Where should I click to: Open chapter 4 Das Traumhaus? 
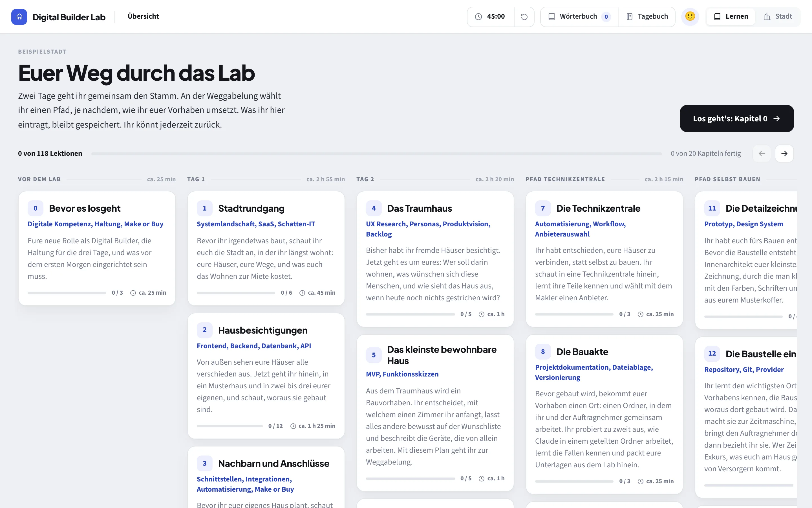point(435,259)
